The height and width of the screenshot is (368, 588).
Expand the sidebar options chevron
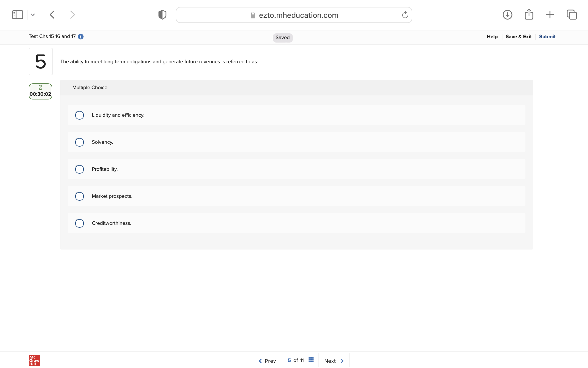click(x=33, y=14)
